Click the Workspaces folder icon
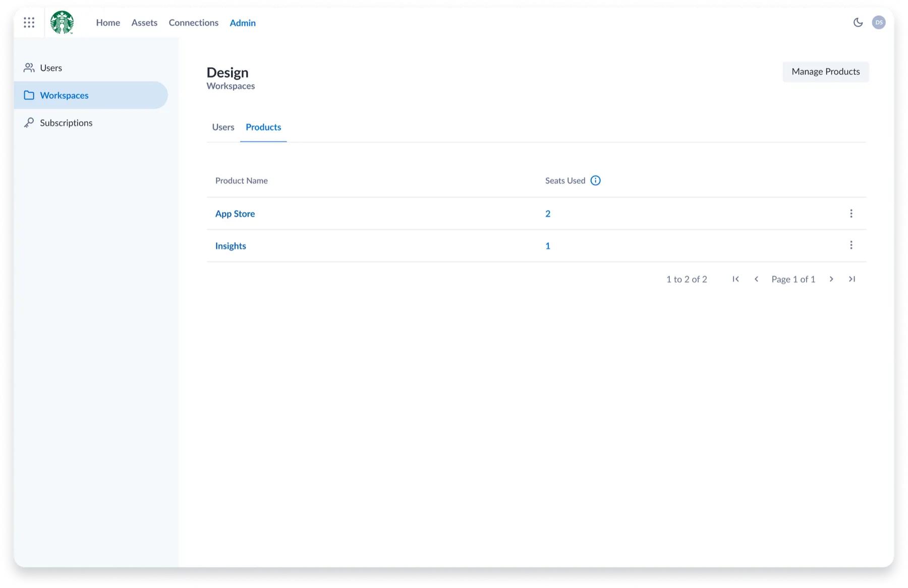Viewport: 908px width, 588px height. click(x=29, y=95)
